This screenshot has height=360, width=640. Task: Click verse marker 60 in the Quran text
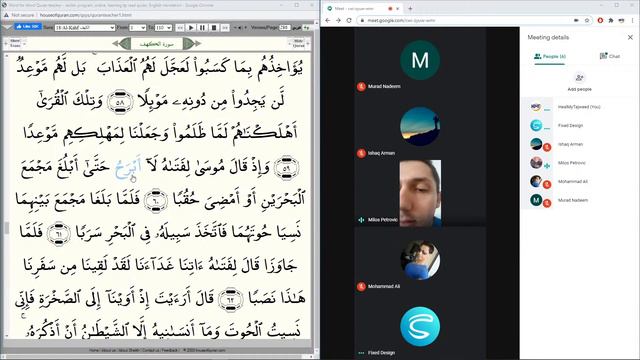click(156, 200)
